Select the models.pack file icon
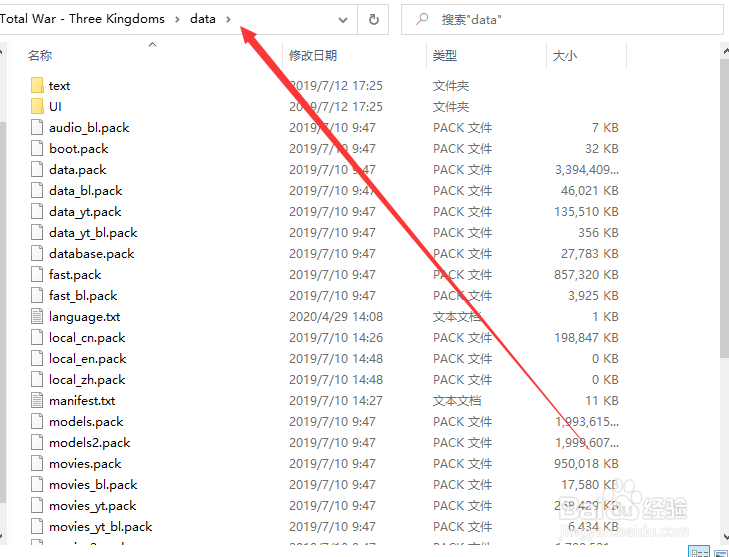Screen dimensions: 729x557 (x=37, y=421)
